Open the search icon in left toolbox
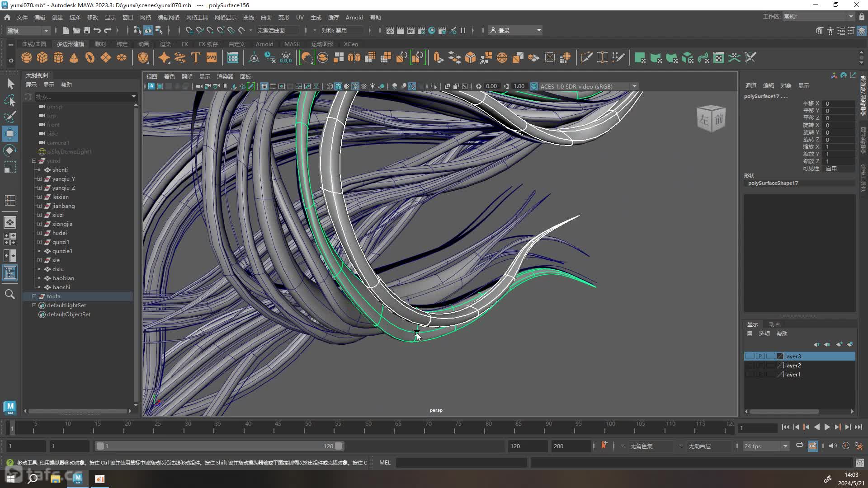The image size is (868, 488). (x=10, y=294)
